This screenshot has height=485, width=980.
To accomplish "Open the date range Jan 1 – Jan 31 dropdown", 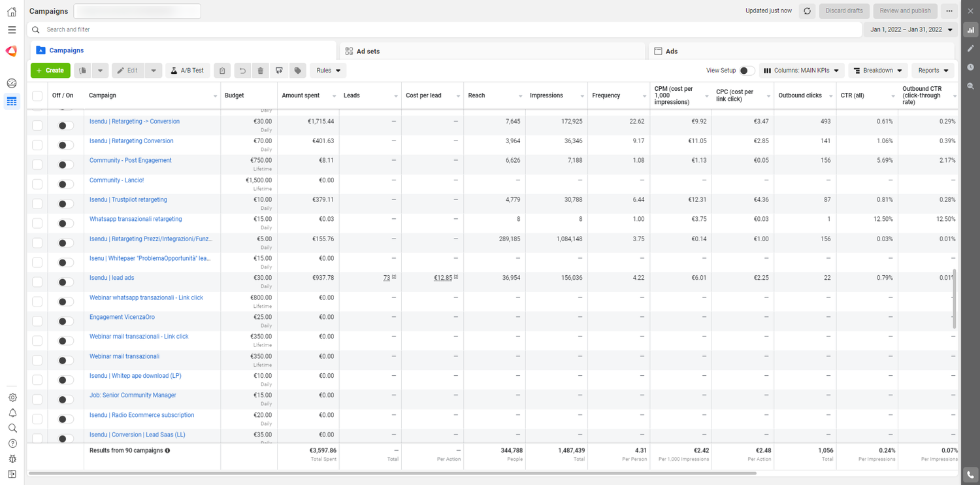I will click(x=911, y=29).
